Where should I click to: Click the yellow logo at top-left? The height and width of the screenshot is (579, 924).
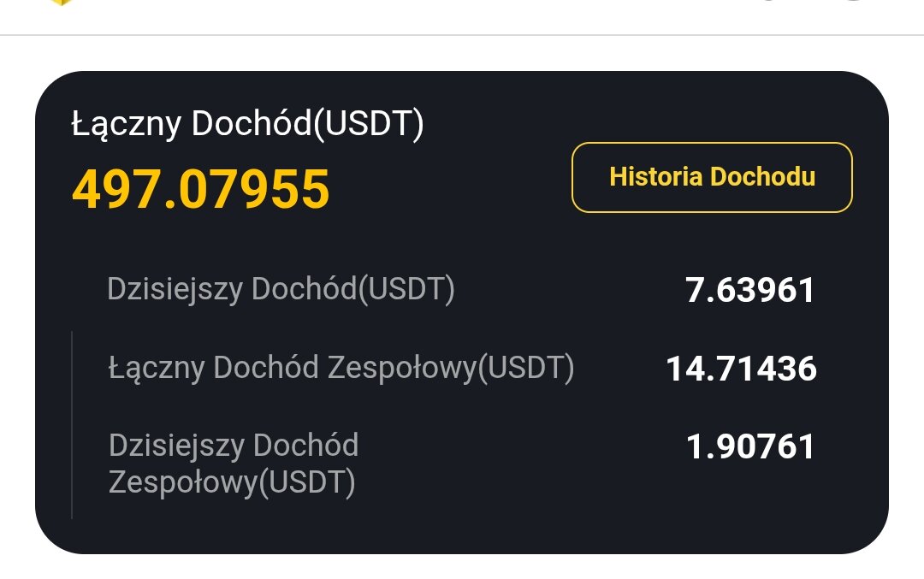[x=60, y=2]
